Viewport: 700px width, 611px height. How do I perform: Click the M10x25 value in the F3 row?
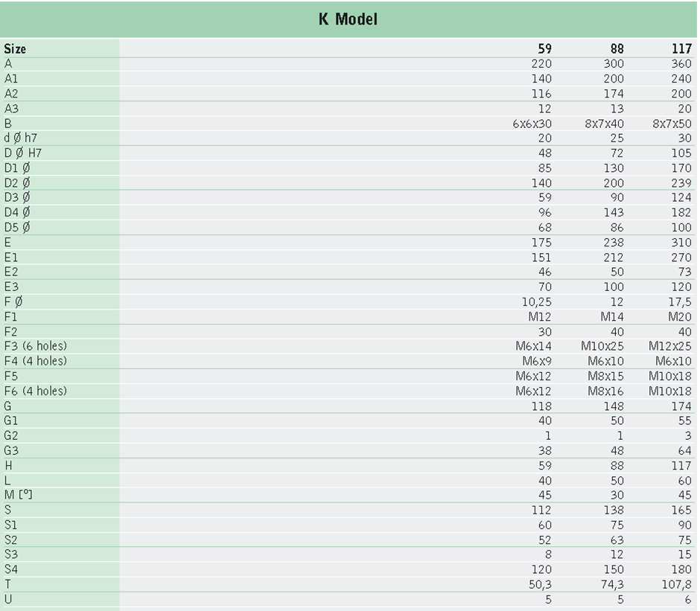click(x=602, y=346)
